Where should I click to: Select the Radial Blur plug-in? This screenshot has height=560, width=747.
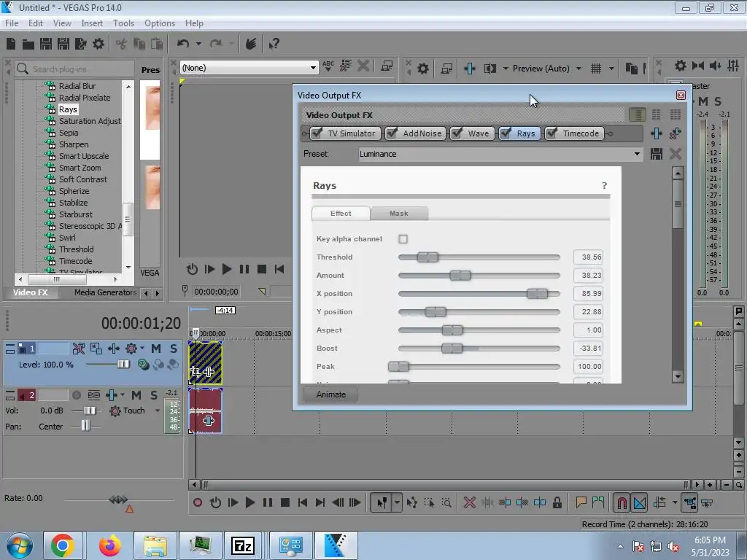[x=77, y=86]
